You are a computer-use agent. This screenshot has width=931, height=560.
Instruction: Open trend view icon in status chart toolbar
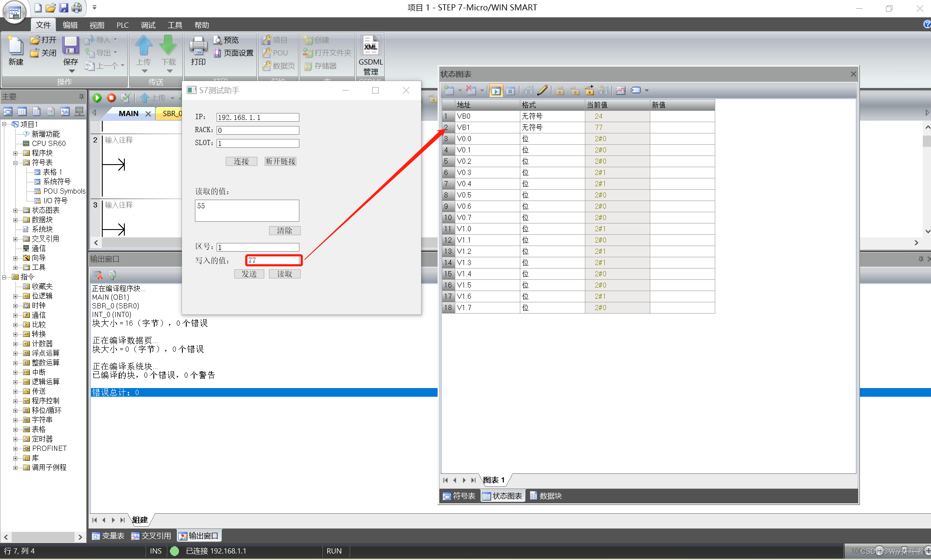[x=621, y=91]
